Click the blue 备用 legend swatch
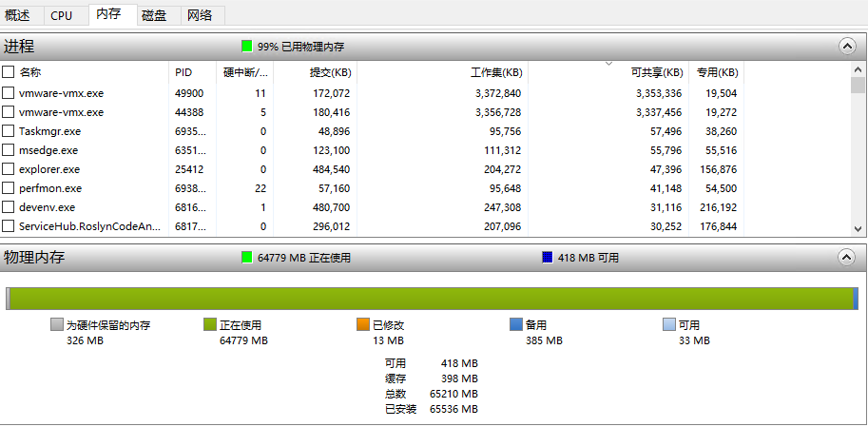This screenshot has width=868, height=427. coord(516,324)
